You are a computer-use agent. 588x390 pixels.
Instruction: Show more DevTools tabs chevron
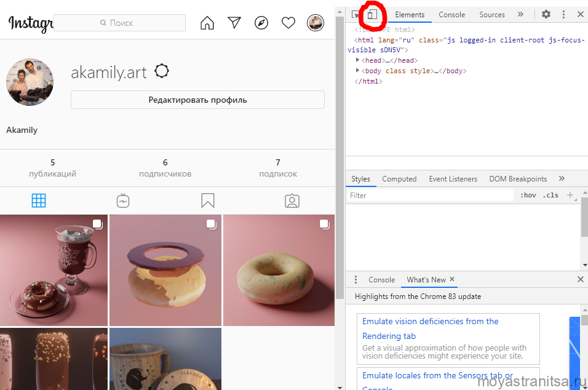tap(520, 15)
